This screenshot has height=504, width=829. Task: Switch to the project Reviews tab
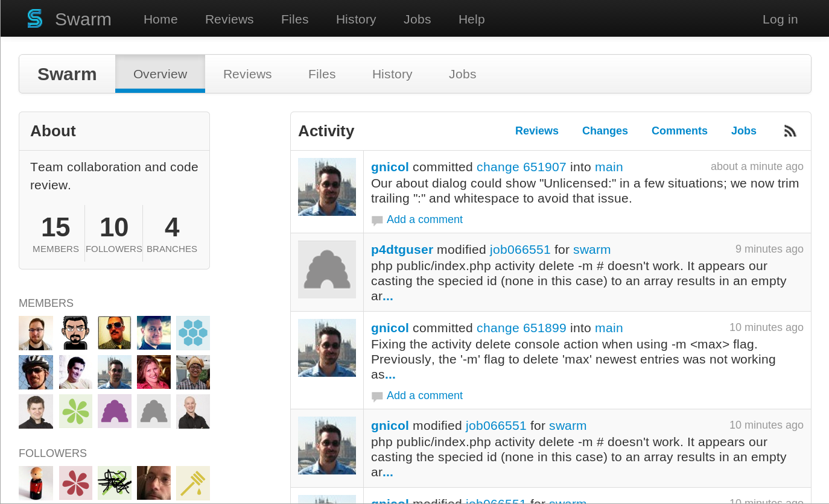pos(247,74)
